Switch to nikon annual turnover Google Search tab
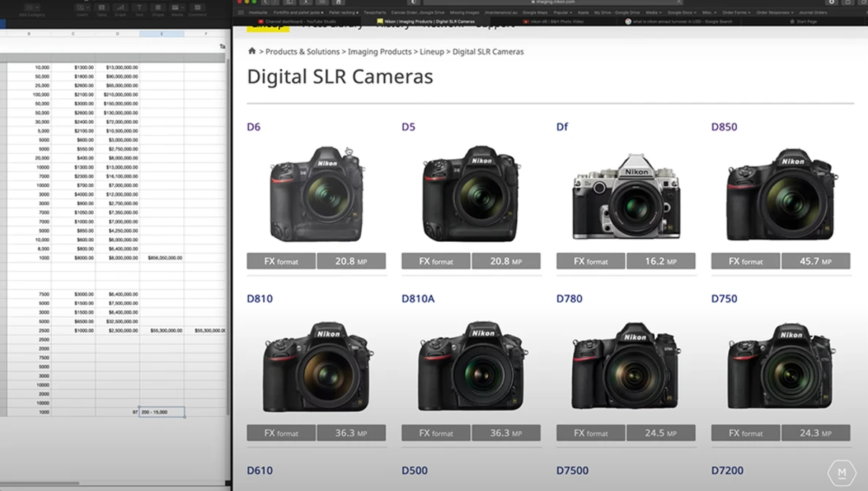 point(678,21)
